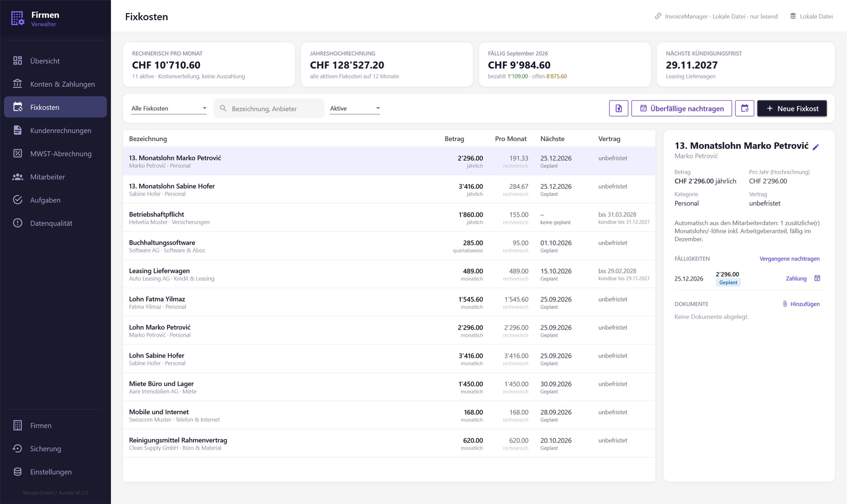Image resolution: width=847 pixels, height=504 pixels.
Task: Click Hinzufügen to add a document
Action: coord(801,304)
